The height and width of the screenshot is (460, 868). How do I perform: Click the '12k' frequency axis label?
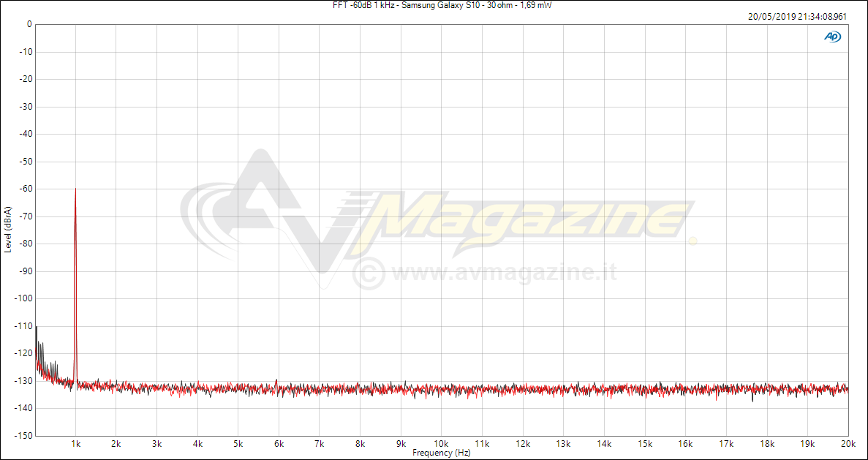[523, 444]
